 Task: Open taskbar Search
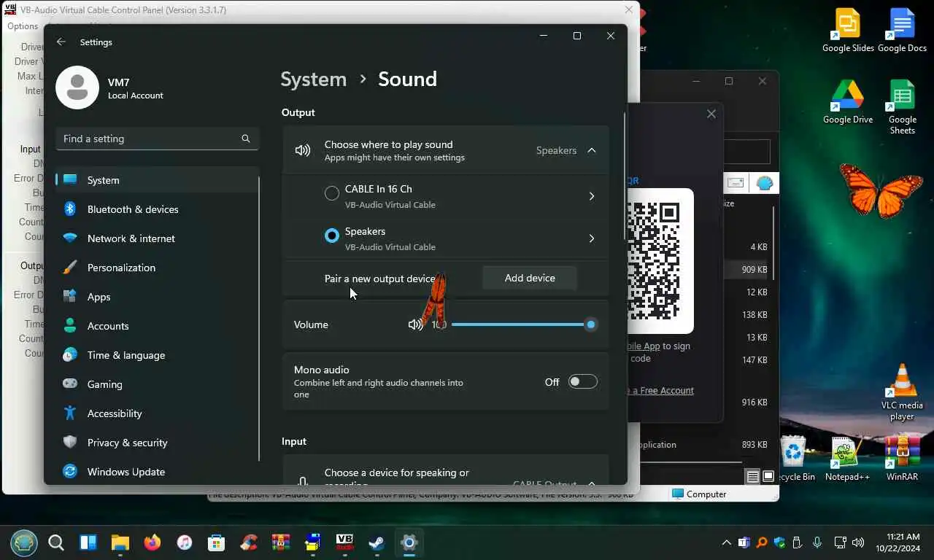point(56,542)
